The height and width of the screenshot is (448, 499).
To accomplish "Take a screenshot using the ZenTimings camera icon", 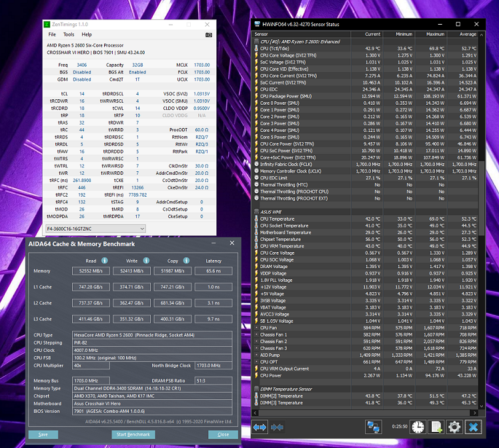I will 209,35.
